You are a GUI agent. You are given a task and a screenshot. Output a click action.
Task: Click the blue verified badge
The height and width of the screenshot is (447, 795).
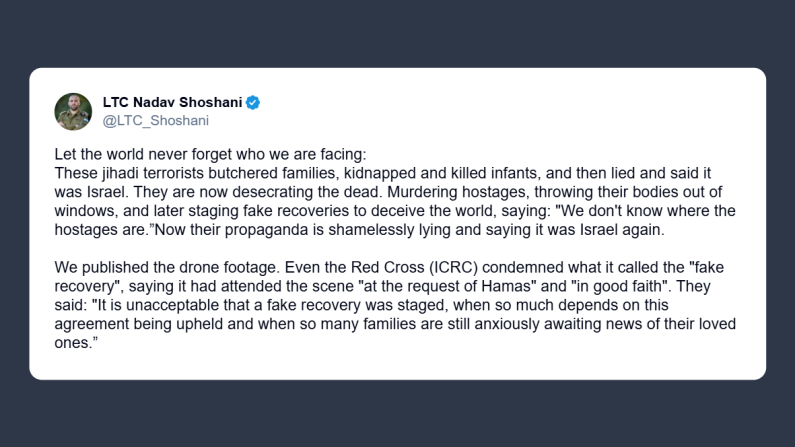254,102
